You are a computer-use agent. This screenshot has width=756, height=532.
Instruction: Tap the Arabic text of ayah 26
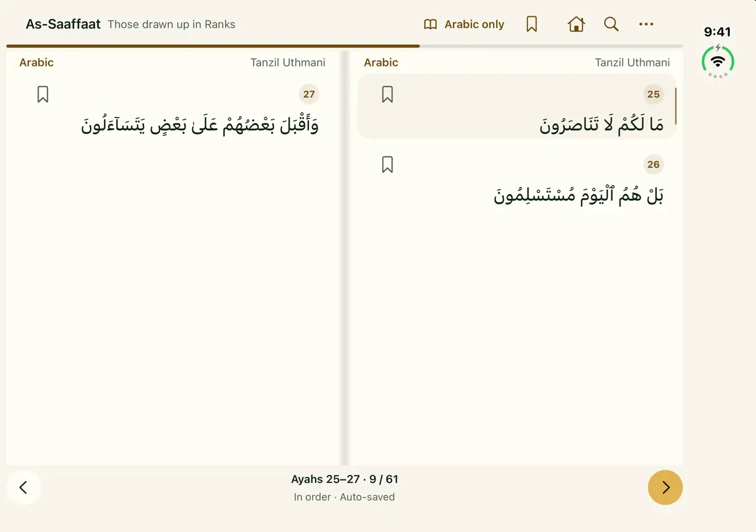tap(579, 195)
